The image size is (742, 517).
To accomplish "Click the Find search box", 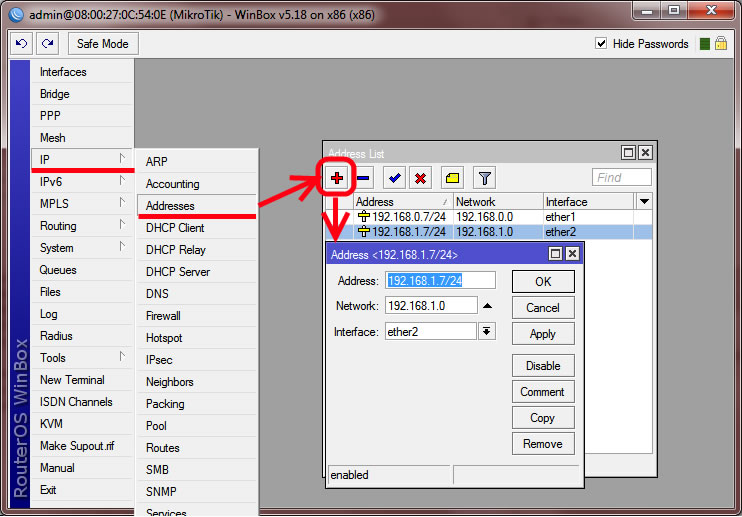I will click(x=621, y=177).
